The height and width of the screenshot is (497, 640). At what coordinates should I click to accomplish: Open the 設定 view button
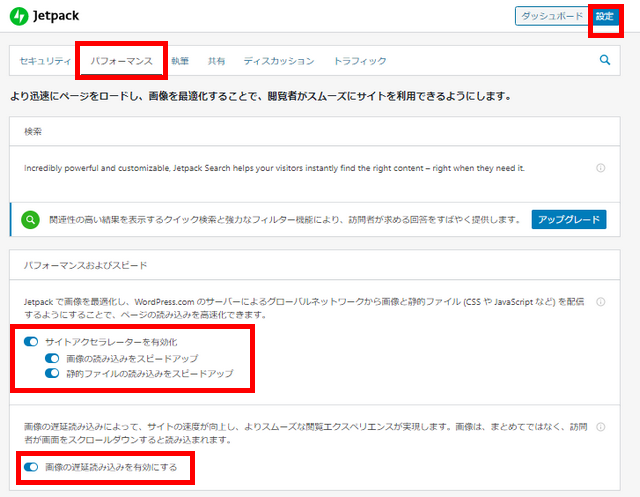coord(604,16)
